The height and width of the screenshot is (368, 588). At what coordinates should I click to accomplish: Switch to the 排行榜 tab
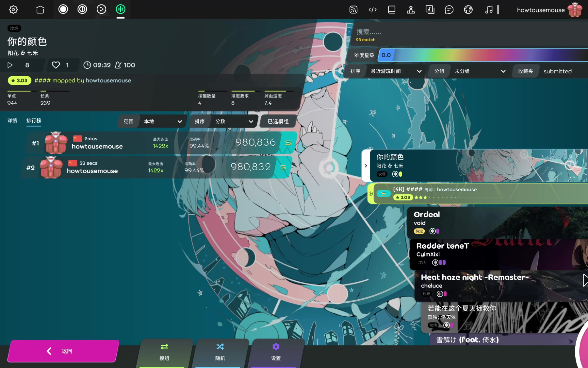[34, 121]
